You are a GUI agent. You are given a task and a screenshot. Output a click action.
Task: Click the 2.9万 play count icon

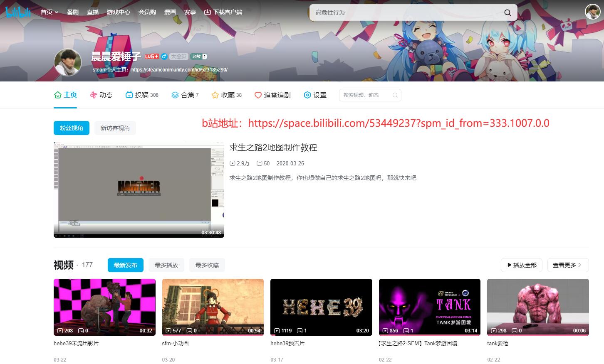tap(233, 164)
